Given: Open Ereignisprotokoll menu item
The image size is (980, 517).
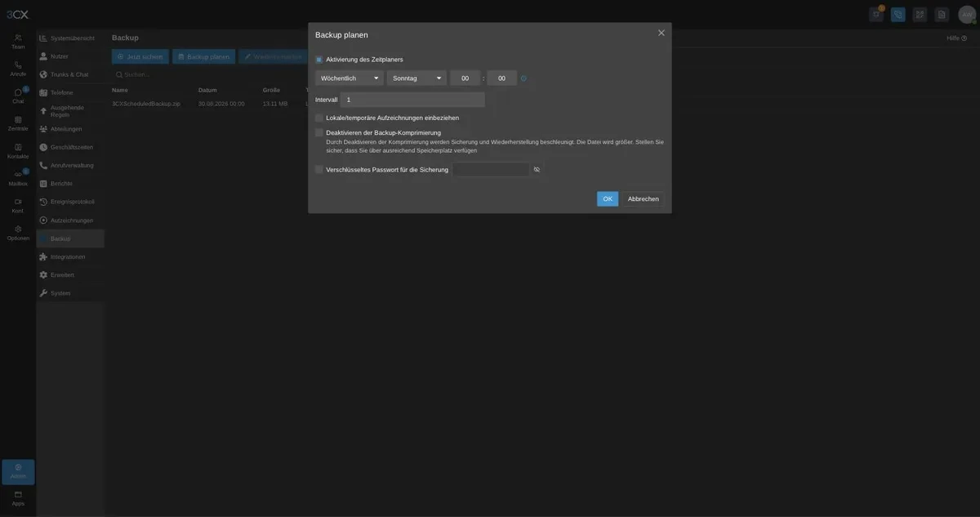Looking at the screenshot, I should (70, 202).
